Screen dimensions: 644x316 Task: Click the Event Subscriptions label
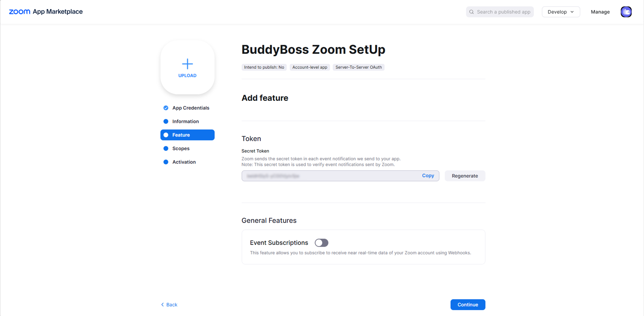(x=279, y=243)
